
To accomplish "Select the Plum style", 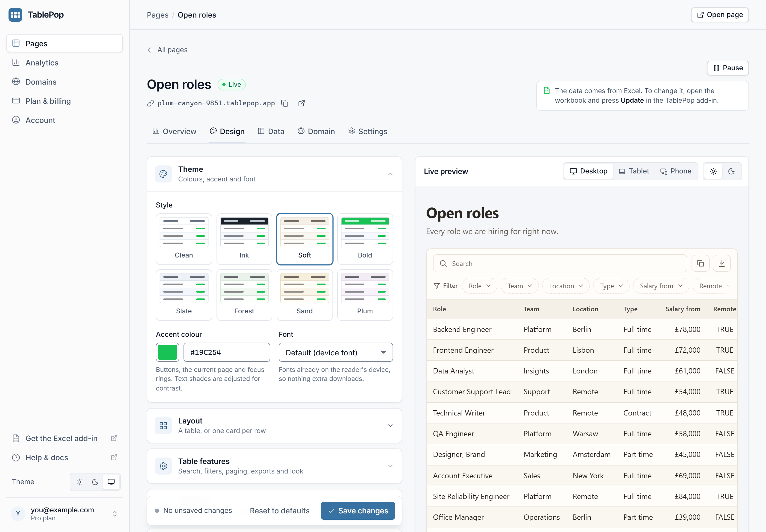I will (365, 295).
